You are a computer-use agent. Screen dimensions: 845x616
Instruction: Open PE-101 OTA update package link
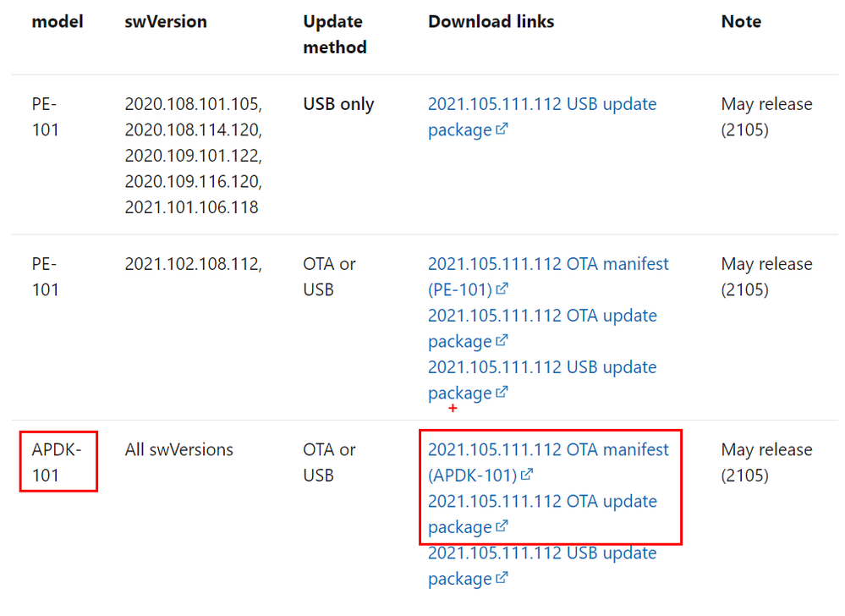[541, 328]
